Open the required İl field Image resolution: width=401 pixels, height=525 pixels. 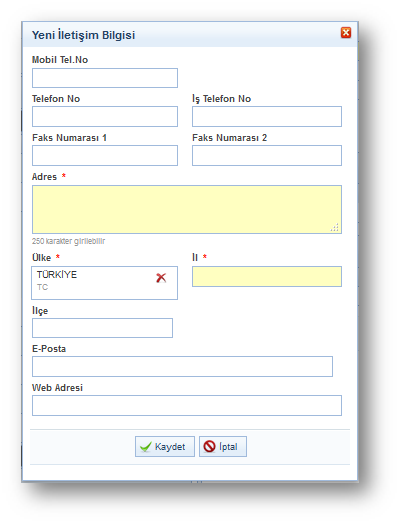[267, 277]
